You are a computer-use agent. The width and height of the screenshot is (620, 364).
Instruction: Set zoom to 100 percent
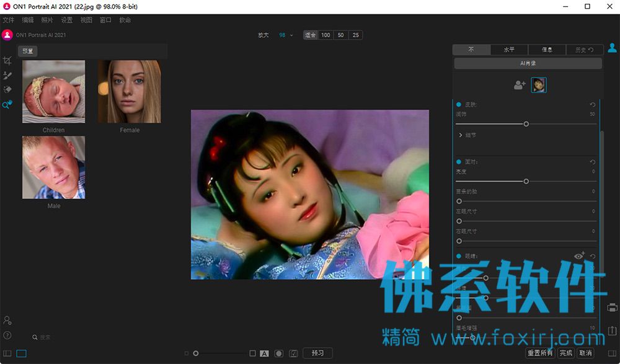pos(325,35)
